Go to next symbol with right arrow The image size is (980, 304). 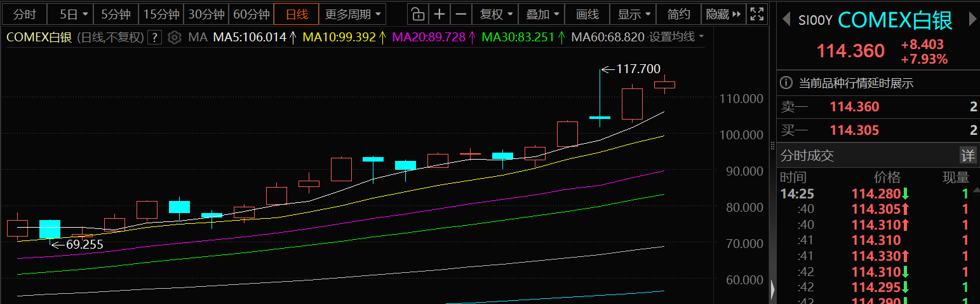click(972, 20)
